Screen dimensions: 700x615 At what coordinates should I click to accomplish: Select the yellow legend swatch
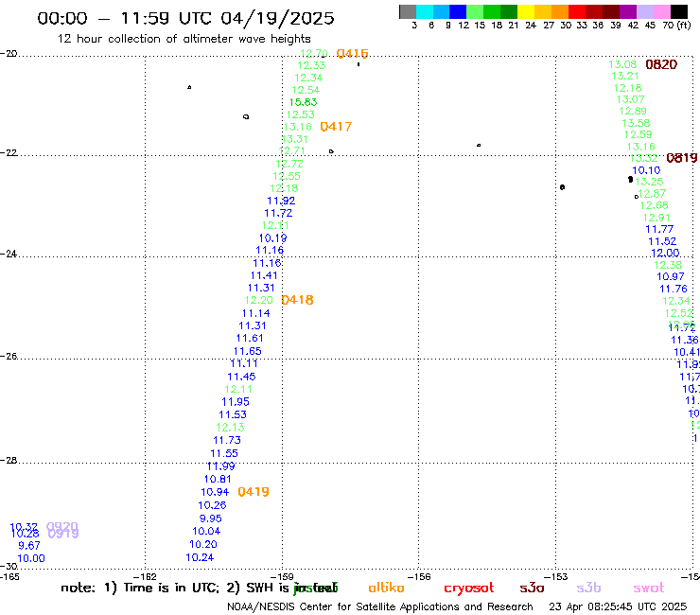tap(526, 11)
